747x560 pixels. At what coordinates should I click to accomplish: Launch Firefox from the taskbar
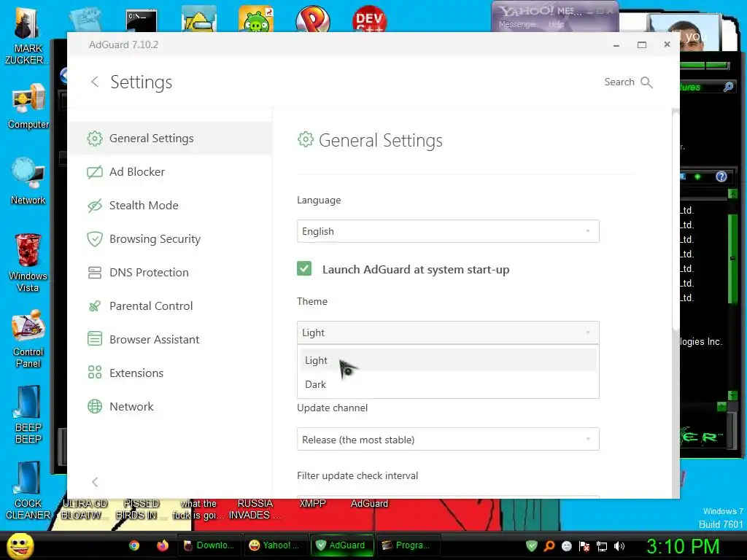pos(163,545)
